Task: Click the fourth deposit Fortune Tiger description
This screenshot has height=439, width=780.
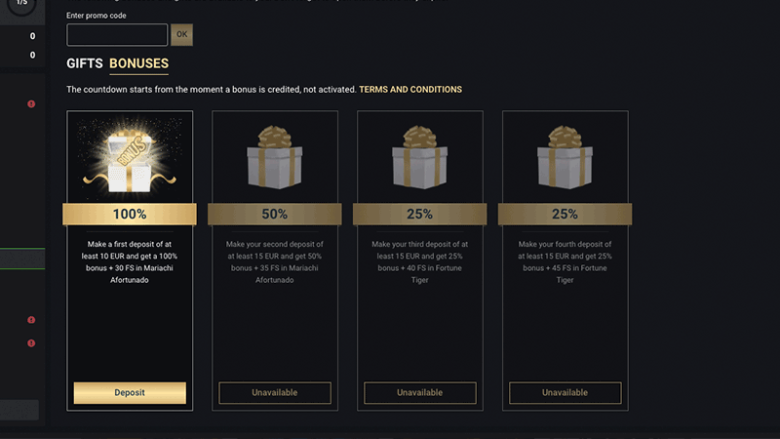Action: click(565, 262)
